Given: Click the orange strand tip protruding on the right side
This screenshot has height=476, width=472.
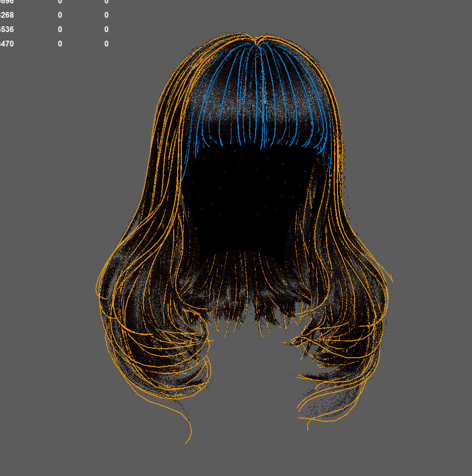Looking at the screenshot, I should 390,278.
